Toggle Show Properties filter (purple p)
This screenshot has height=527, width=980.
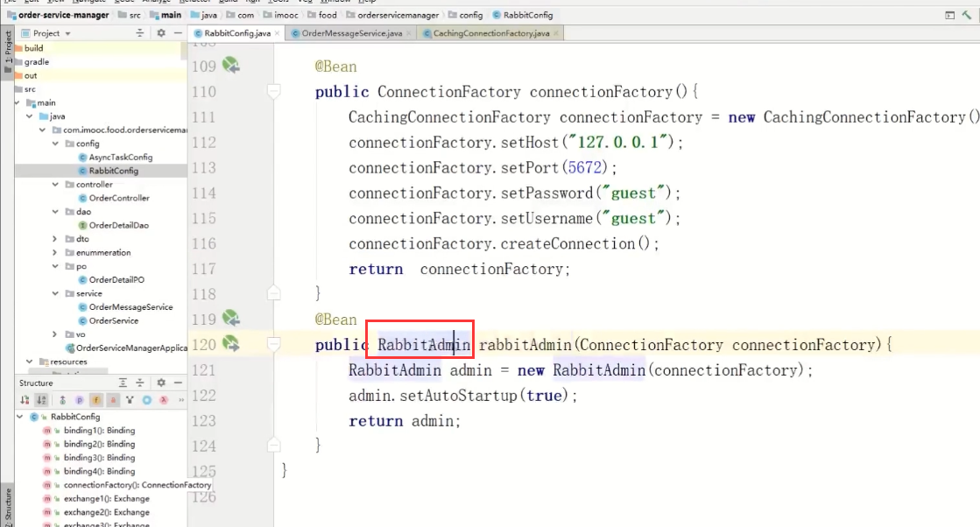coord(80,399)
